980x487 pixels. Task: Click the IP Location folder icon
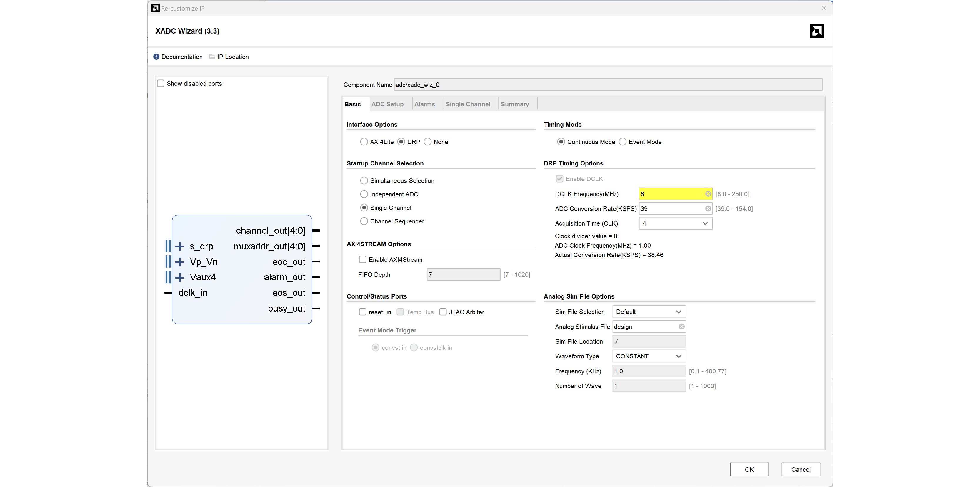click(212, 57)
